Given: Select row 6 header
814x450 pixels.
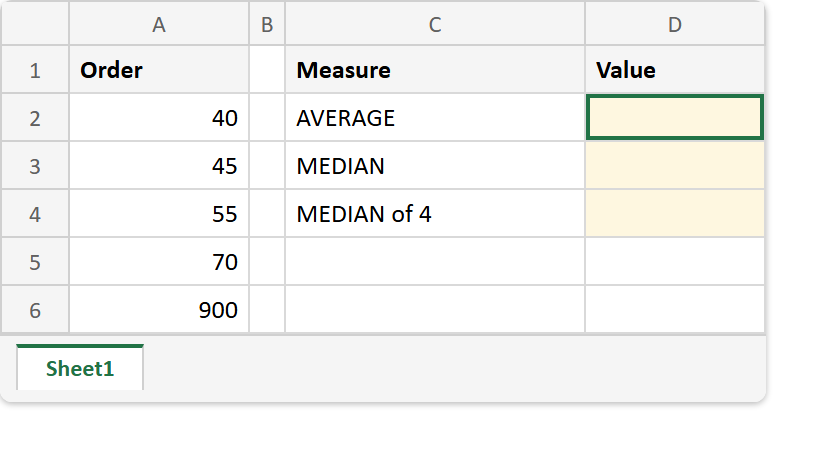Looking at the screenshot, I should [35, 309].
